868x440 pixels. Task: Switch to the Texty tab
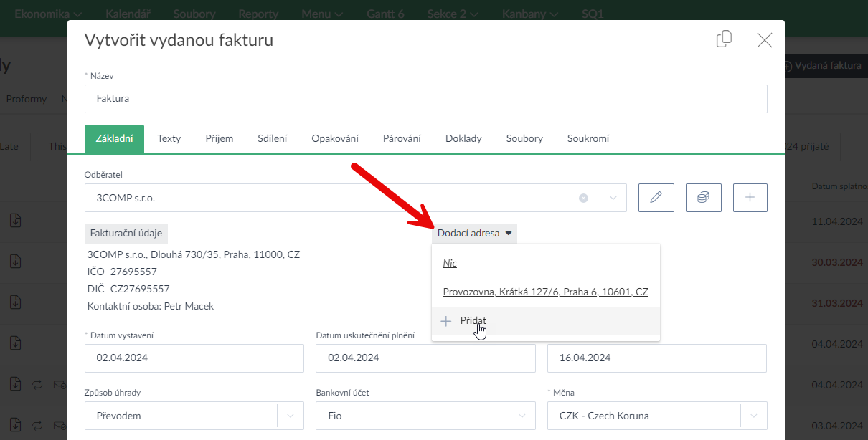click(x=169, y=139)
